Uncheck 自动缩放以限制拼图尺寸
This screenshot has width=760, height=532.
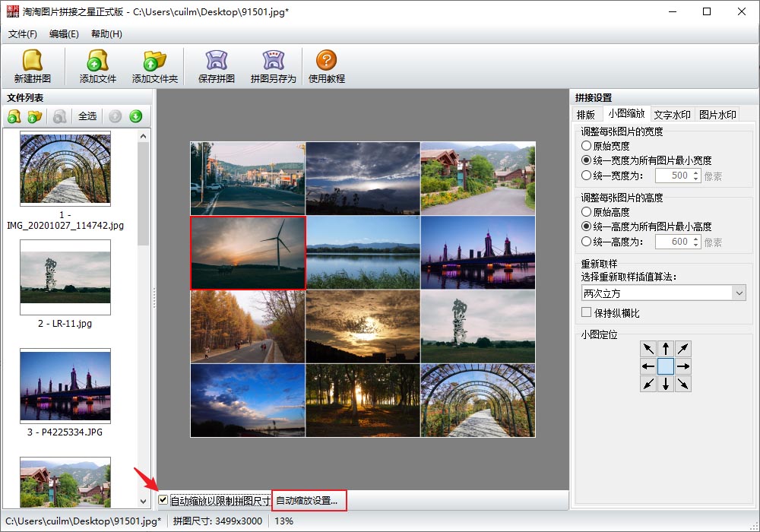[163, 500]
